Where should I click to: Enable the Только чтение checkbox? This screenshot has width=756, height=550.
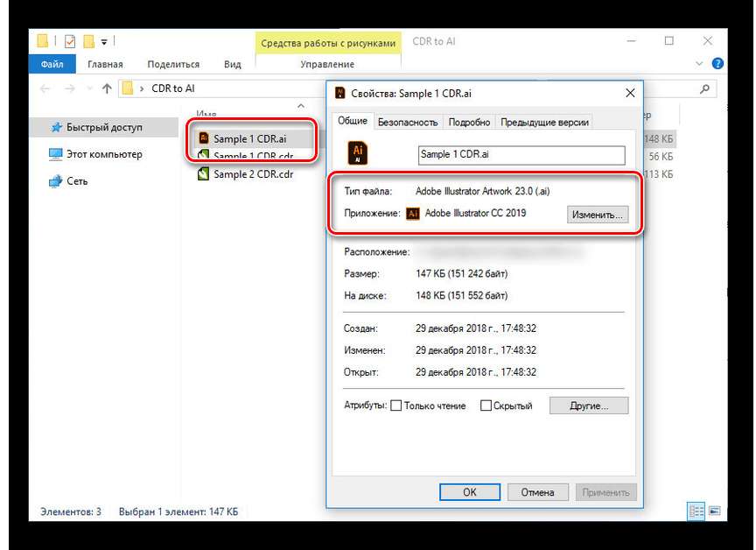(396, 405)
